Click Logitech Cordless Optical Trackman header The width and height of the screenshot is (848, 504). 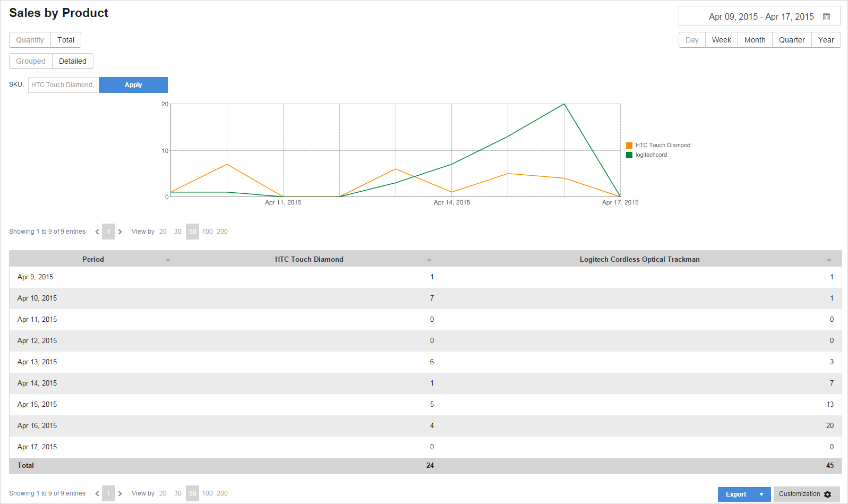click(x=639, y=259)
